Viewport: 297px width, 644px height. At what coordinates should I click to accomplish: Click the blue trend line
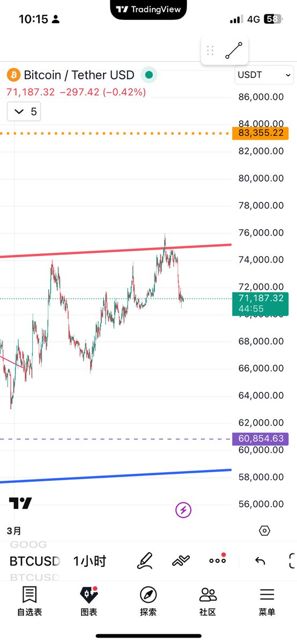pos(116,475)
